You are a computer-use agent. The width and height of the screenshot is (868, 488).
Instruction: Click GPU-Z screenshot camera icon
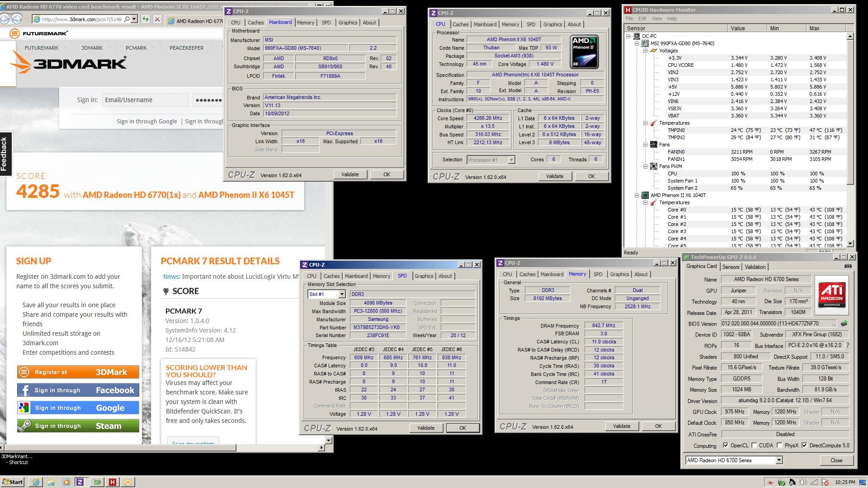848,267
